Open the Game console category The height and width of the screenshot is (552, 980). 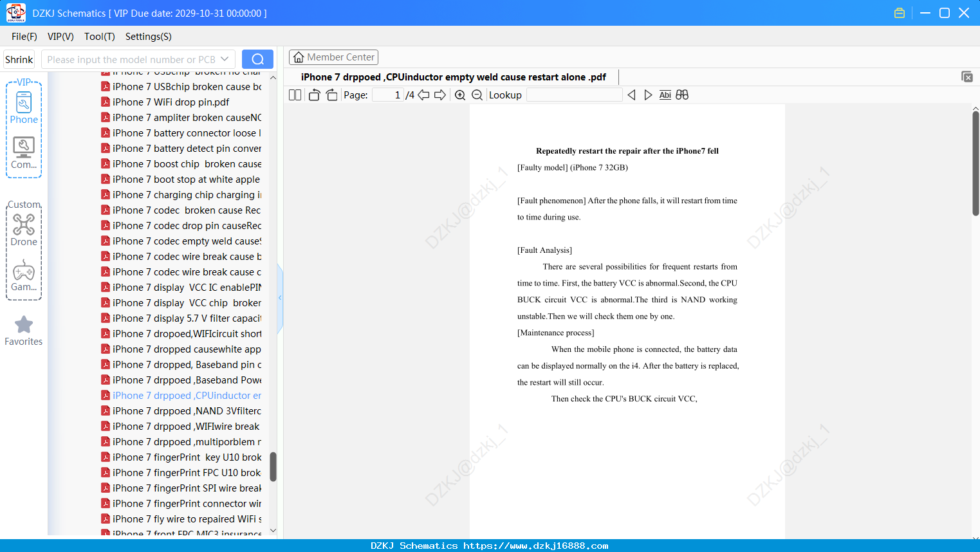[24, 275]
